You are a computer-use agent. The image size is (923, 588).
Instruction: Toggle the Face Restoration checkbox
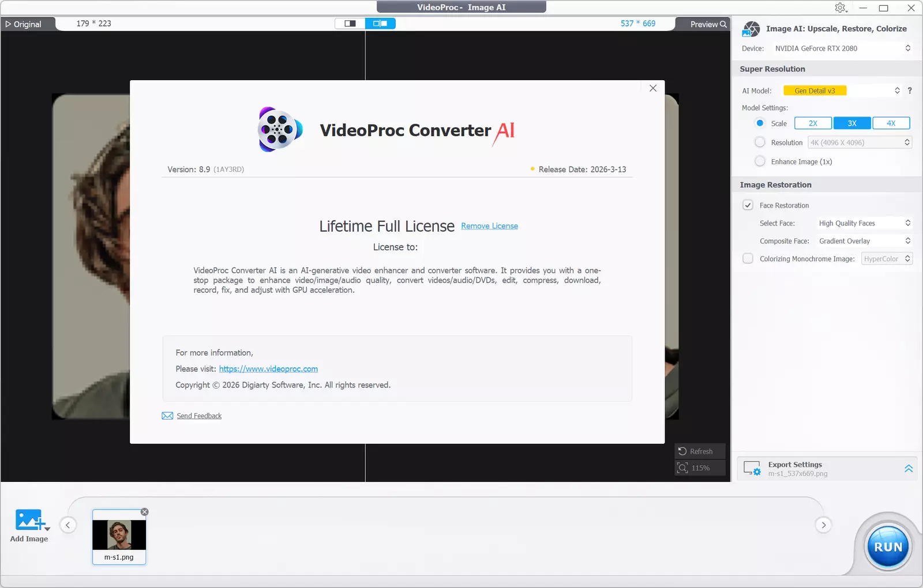click(748, 205)
